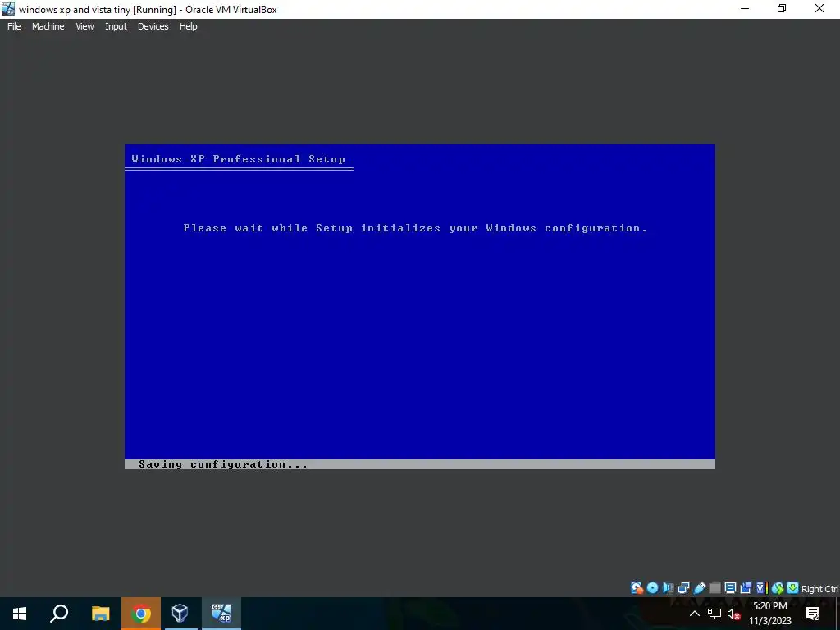Open the View menu

84,26
